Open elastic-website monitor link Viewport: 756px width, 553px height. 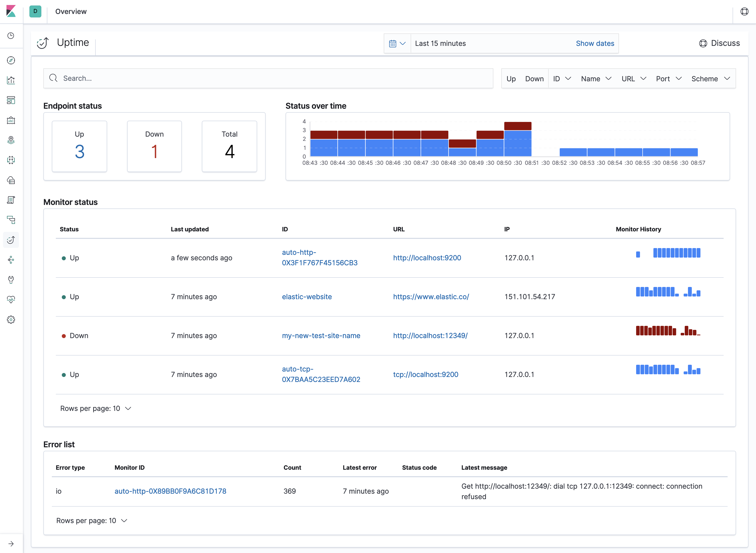tap(307, 297)
